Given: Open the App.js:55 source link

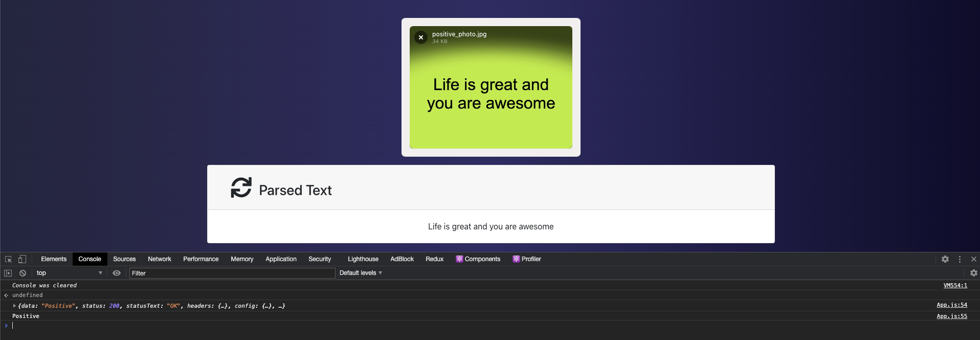Looking at the screenshot, I should [952, 316].
